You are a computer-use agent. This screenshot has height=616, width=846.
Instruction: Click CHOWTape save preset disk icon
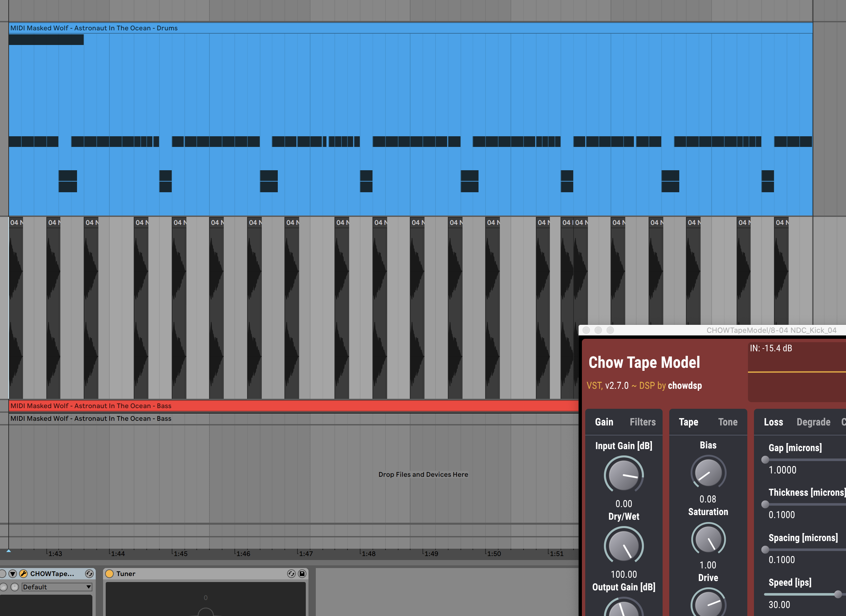pos(15,587)
